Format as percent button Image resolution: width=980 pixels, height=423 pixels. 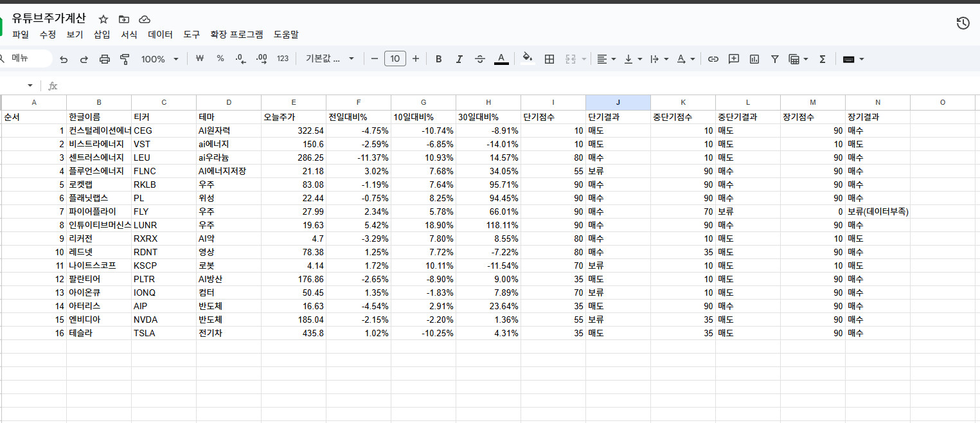(x=220, y=59)
